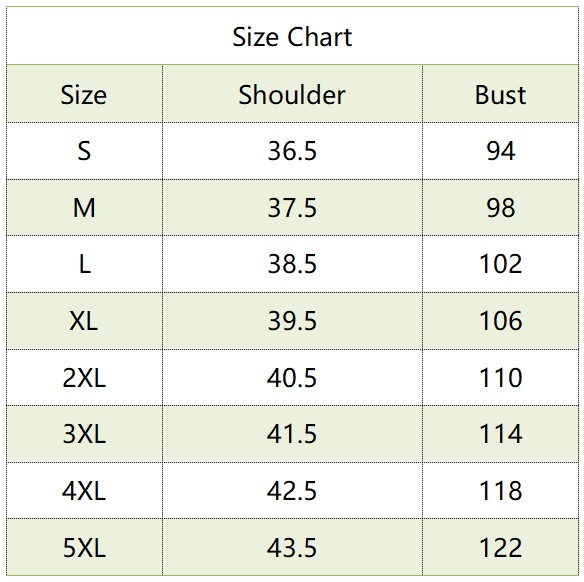This screenshot has width=584, height=582.
Task: Select bust value 94
Action: click(501, 151)
